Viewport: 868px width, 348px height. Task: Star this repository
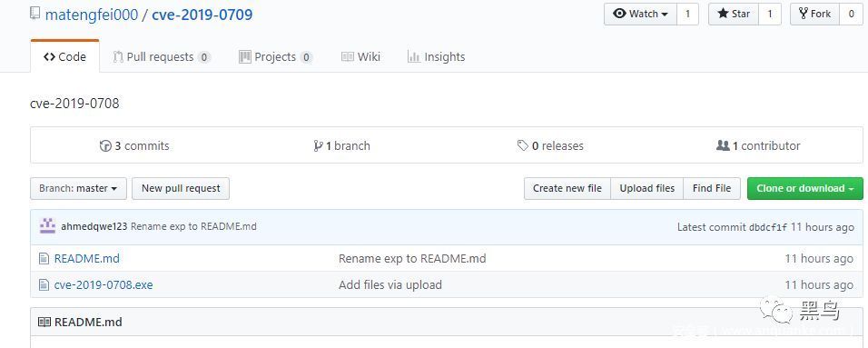click(x=734, y=14)
